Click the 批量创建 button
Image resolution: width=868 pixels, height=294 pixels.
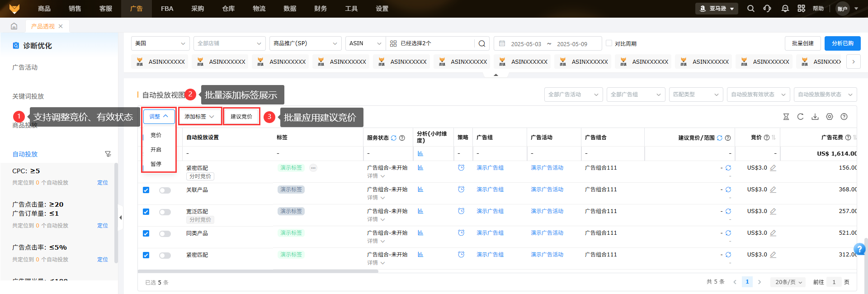802,43
